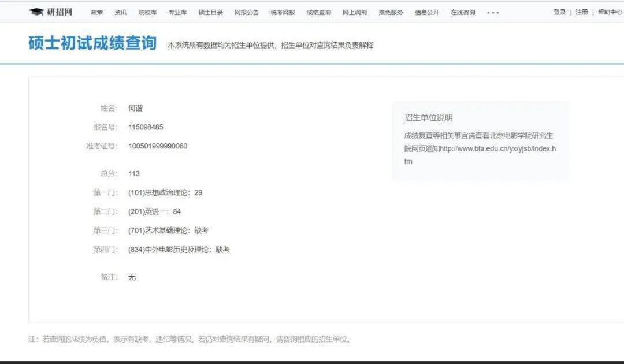Viewport: 624px width, 364px height.
Task: Open the 资讯 navigation item
Action: pos(121,12)
